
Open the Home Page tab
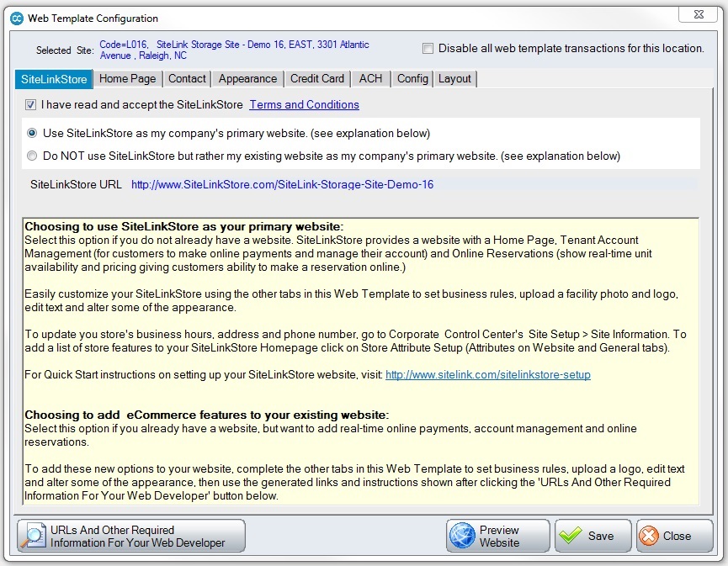(x=128, y=79)
